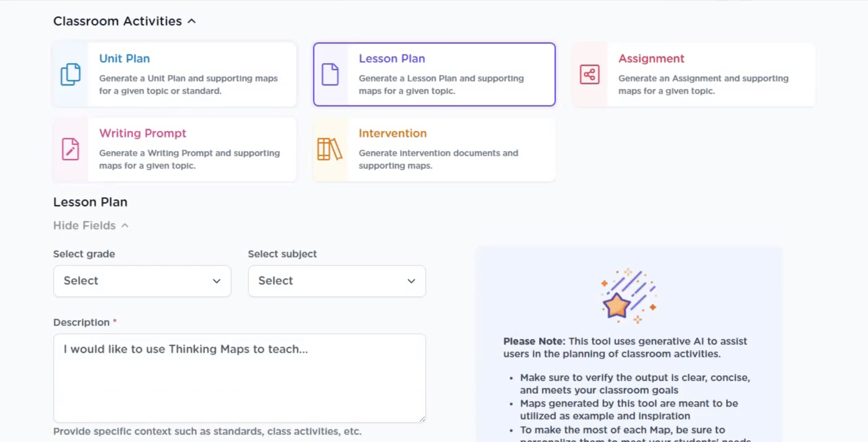Image resolution: width=868 pixels, height=442 pixels.
Task: Select the Unit Plan activity title
Action: tap(124, 58)
